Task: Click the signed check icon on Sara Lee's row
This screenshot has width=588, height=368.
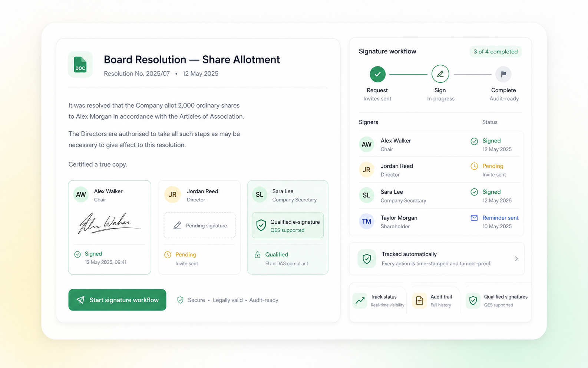Action: click(474, 192)
